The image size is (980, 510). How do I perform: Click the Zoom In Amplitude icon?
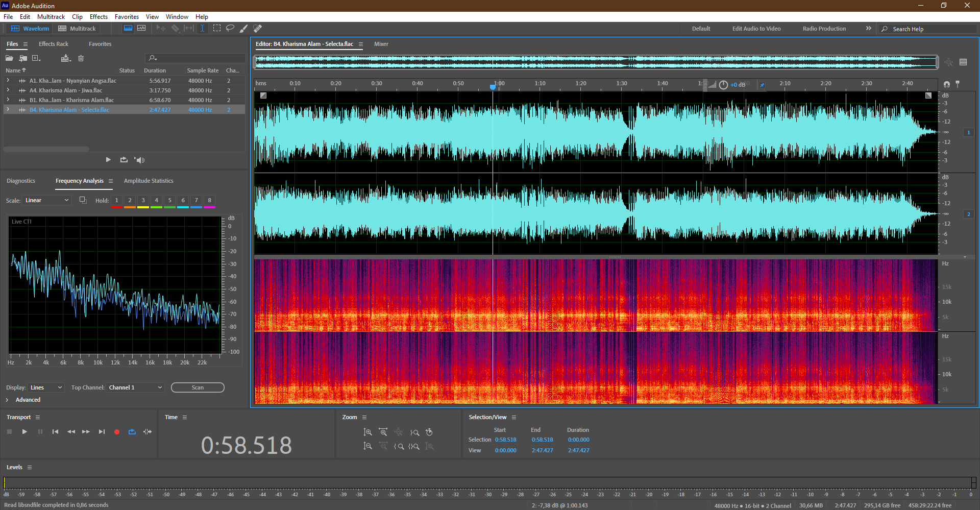367,432
